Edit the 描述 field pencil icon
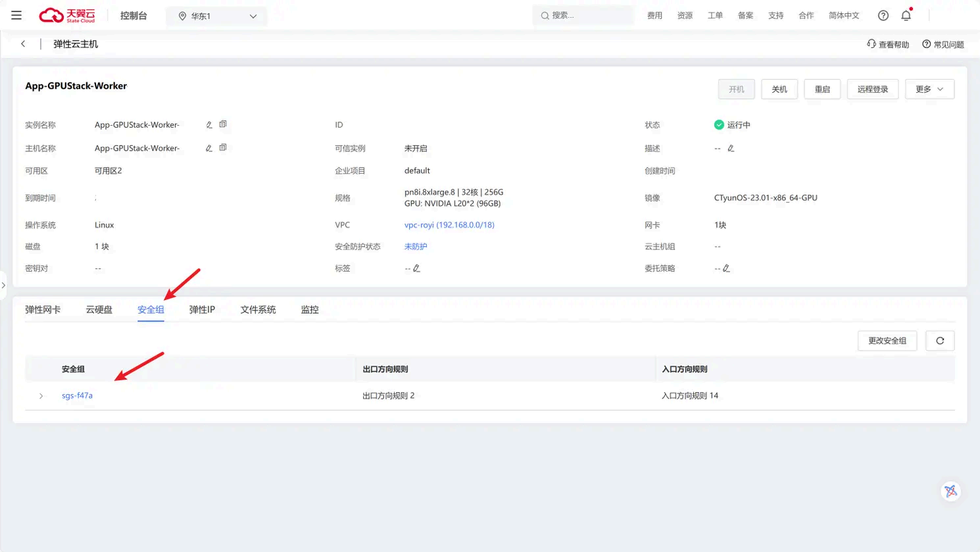This screenshot has height=552, width=980. (x=731, y=149)
